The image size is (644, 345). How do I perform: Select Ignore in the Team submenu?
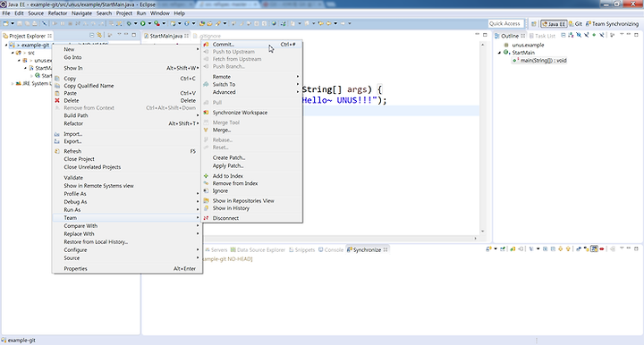click(251, 190)
